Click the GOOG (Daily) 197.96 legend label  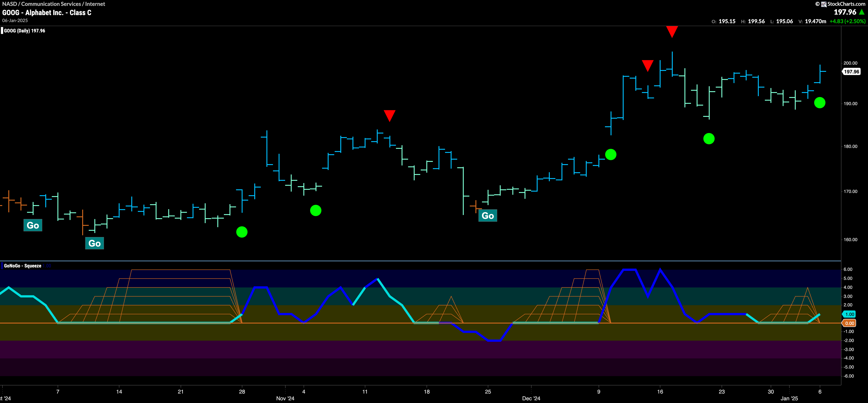click(24, 31)
